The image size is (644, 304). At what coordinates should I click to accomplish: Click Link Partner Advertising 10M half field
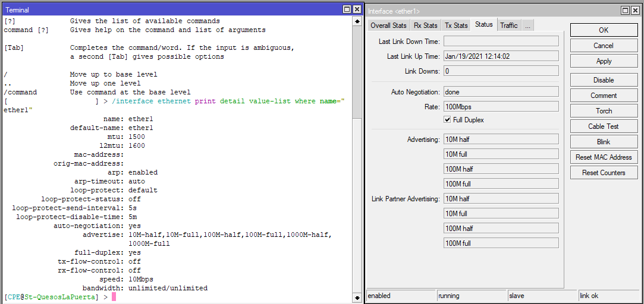501,198
